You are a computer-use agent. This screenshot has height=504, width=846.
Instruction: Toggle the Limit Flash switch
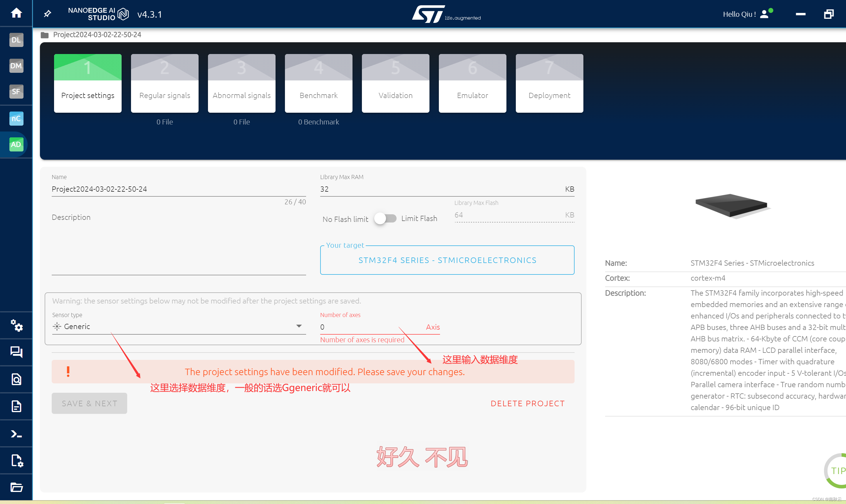click(385, 218)
